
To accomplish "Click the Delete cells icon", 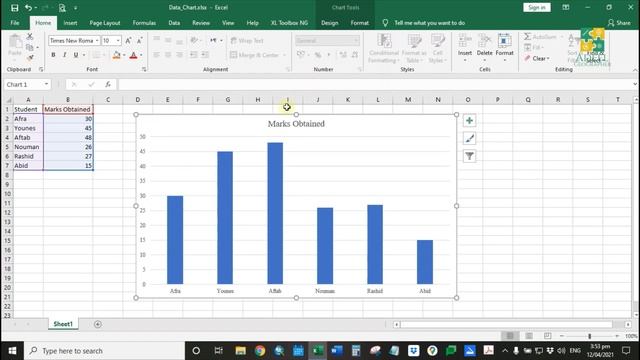I will [x=484, y=41].
